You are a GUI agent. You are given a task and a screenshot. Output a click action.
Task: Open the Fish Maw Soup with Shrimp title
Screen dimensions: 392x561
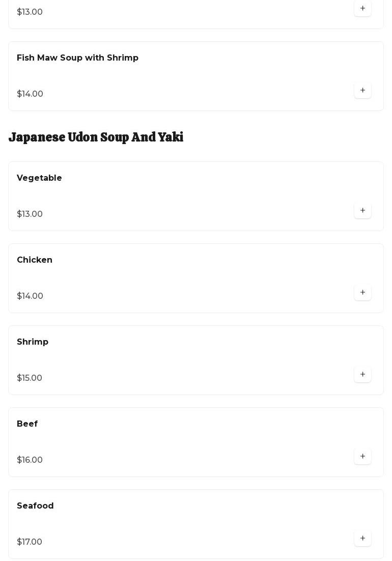click(77, 58)
